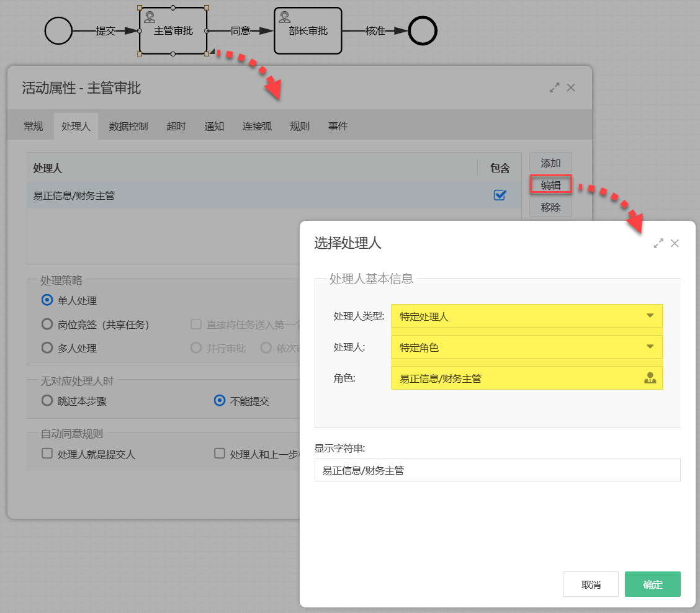The height and width of the screenshot is (613, 700).
Task: Click the 添加 button to add a handler
Action: (x=550, y=162)
